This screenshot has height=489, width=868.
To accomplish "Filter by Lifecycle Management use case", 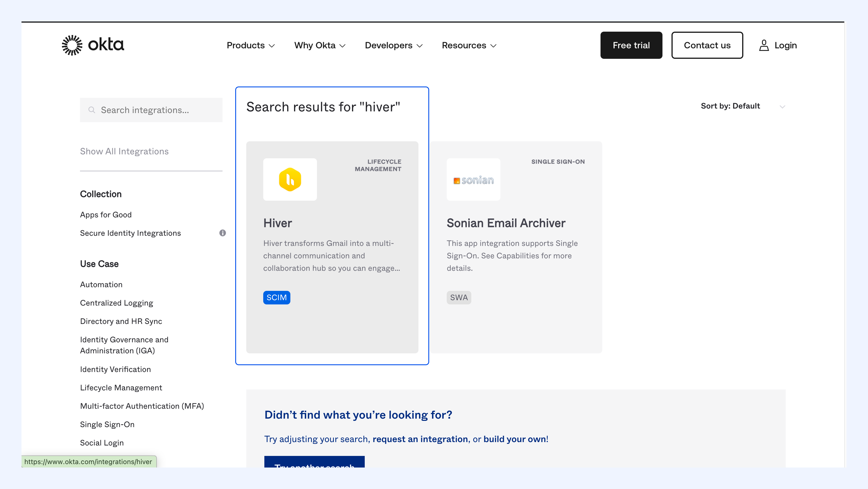I will coord(121,388).
